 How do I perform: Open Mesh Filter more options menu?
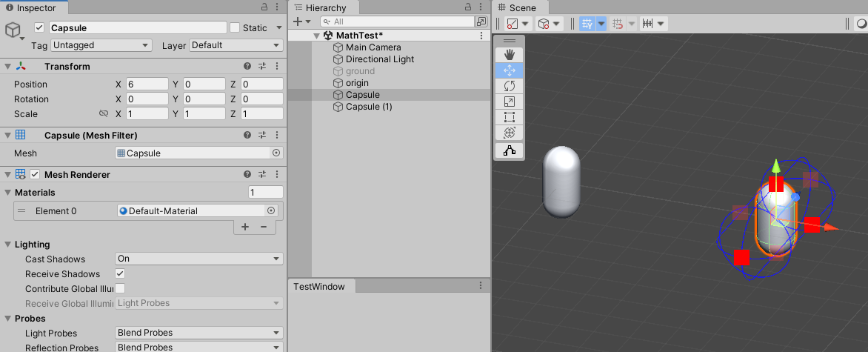pyautogui.click(x=277, y=136)
